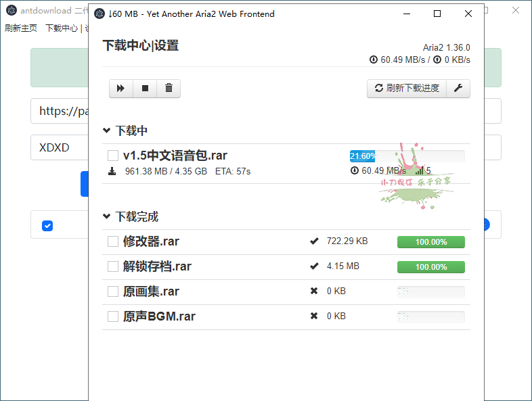Click the resume all downloads icon
The image size is (532, 401).
[120, 89]
